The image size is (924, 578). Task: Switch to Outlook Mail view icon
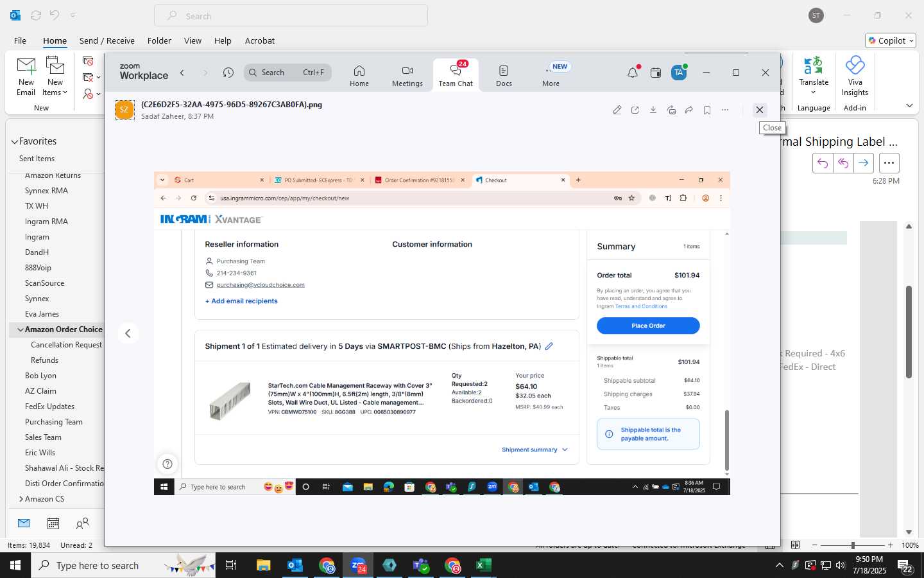click(24, 523)
